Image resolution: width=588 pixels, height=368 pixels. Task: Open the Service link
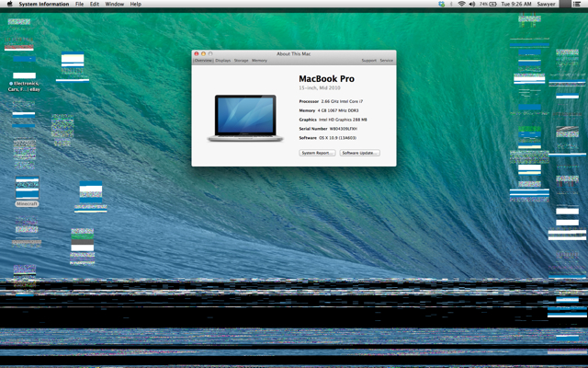386,60
